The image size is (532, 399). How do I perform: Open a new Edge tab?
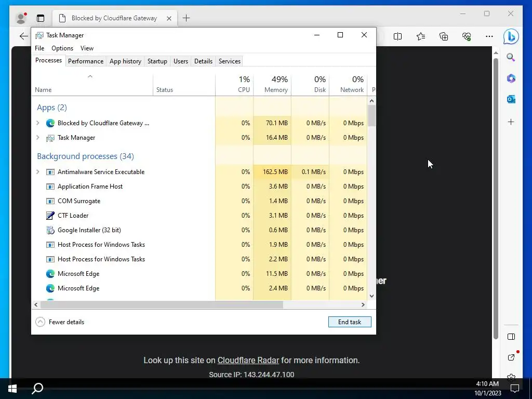[187, 18]
